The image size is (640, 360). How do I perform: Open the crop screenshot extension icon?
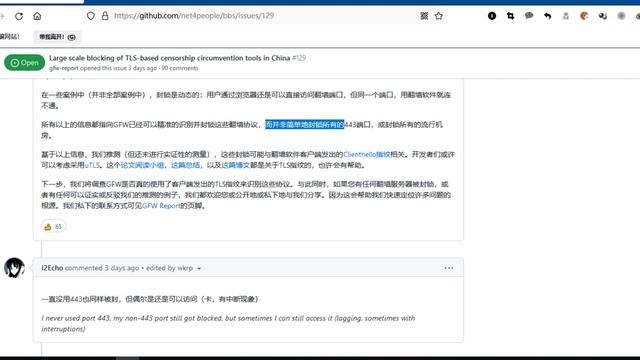point(510,16)
